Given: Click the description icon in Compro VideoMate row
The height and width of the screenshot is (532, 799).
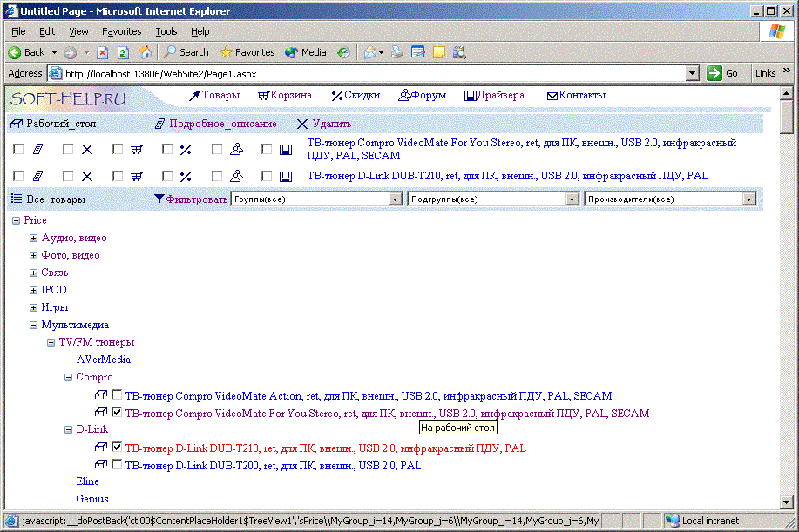Looking at the screenshot, I should point(37,149).
